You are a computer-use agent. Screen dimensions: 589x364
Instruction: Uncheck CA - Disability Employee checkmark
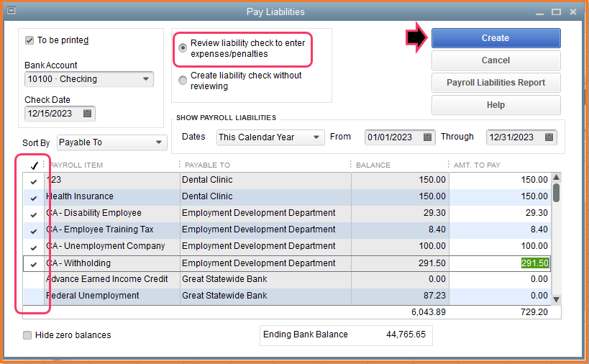point(34,214)
